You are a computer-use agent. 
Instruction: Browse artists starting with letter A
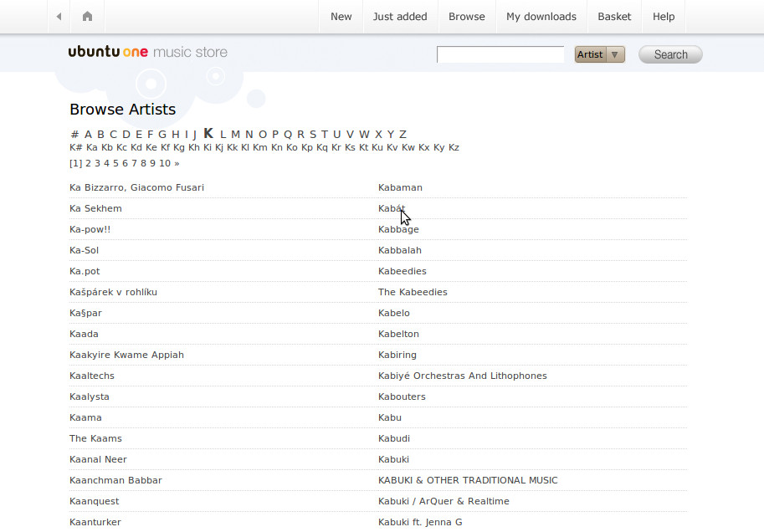point(88,135)
